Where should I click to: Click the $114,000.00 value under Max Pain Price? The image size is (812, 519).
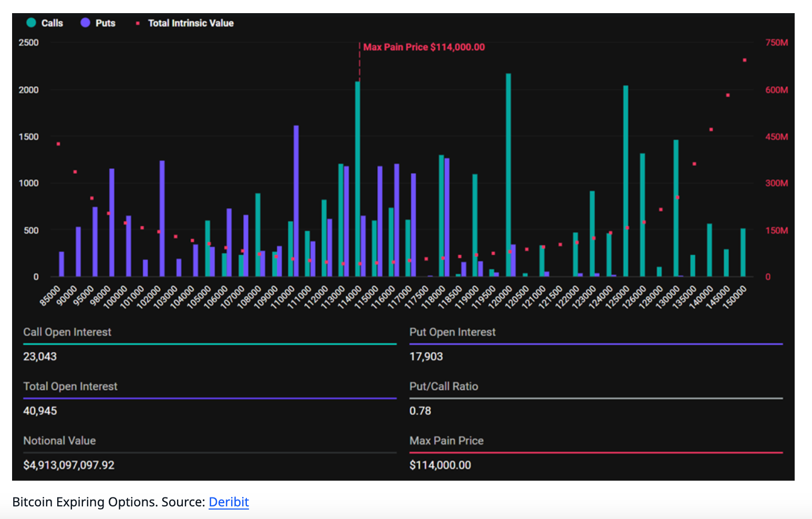pyautogui.click(x=440, y=465)
